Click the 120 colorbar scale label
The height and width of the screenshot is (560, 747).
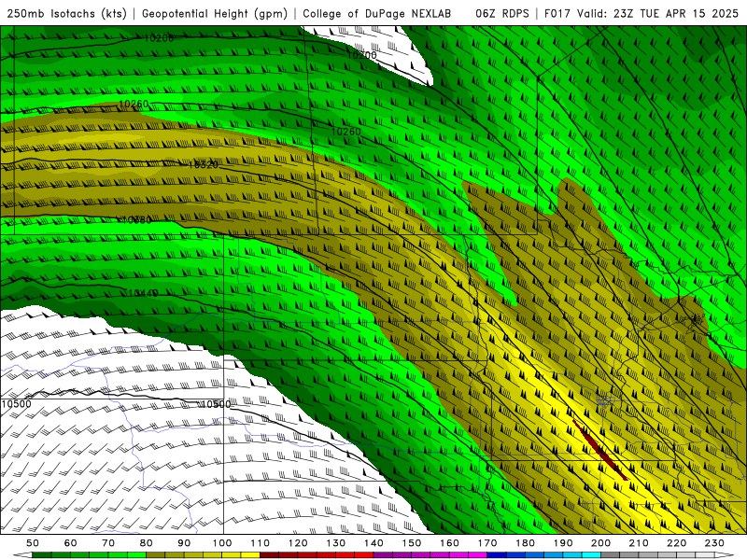pyautogui.click(x=298, y=543)
